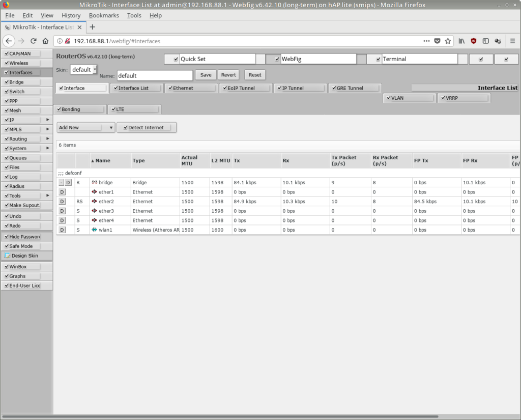This screenshot has width=521, height=420.
Task: Open the Firefox hamburger menu
Action: (x=513, y=41)
